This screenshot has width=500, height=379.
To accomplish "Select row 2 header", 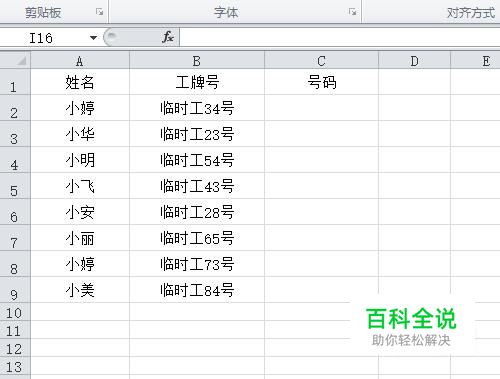I will (15, 108).
